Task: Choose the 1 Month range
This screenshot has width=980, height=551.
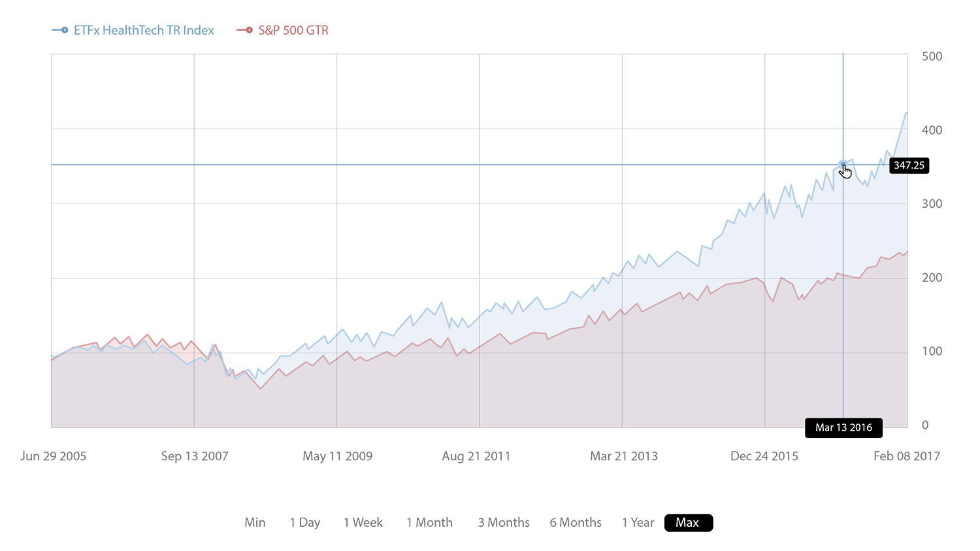Action: (x=429, y=522)
